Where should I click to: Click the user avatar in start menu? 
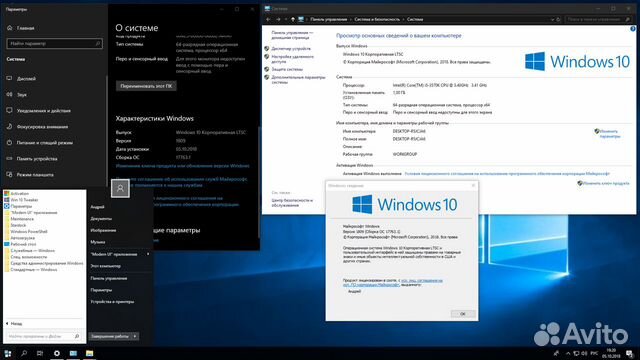click(x=120, y=189)
